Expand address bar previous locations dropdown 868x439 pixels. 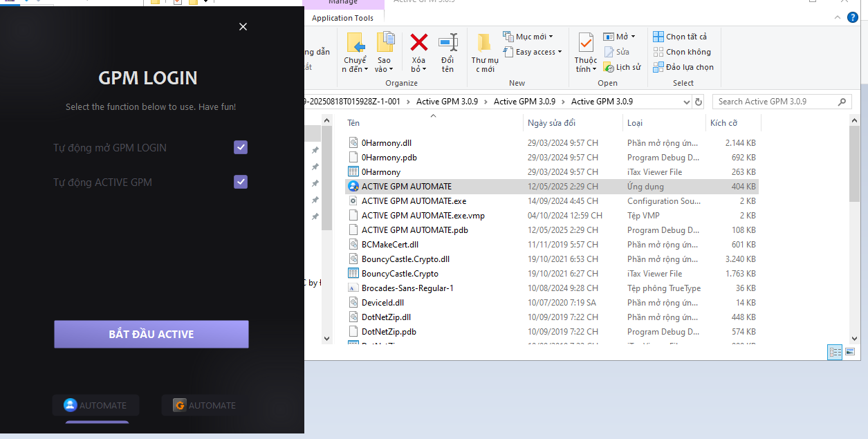coord(685,102)
